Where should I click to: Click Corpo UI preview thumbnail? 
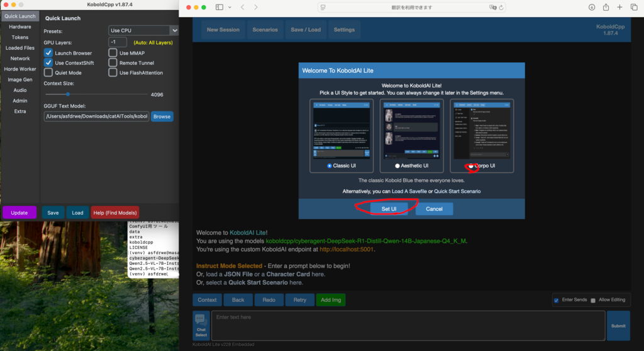point(482,131)
